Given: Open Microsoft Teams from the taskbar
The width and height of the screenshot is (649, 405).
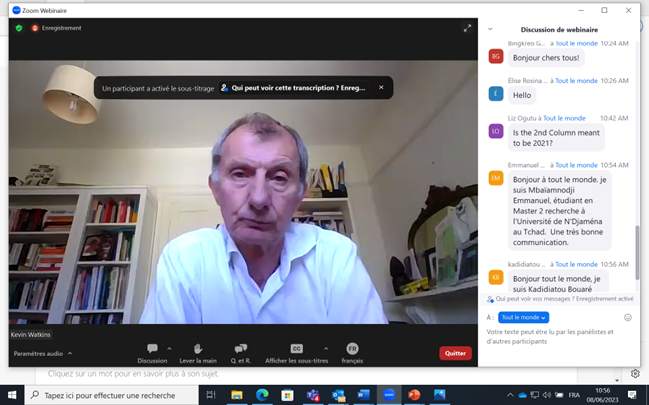Looking at the screenshot, I should [313, 395].
